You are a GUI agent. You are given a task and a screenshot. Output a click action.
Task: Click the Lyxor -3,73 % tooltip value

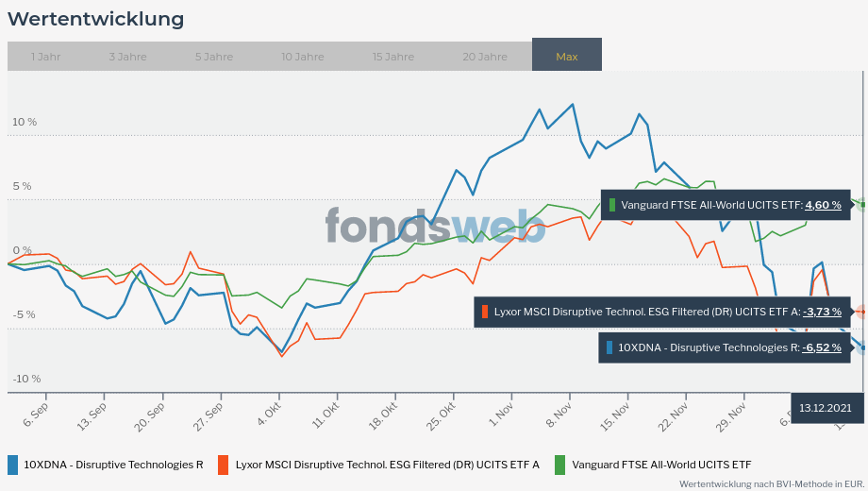[x=821, y=312]
